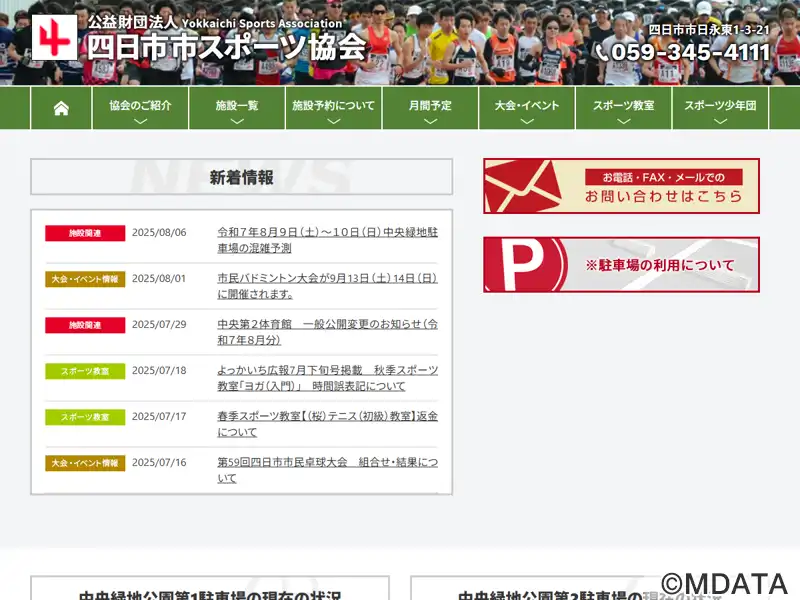
Task: Click 中央緑地公園第1駐車場の現在の状況 heading
Action: click(x=210, y=595)
